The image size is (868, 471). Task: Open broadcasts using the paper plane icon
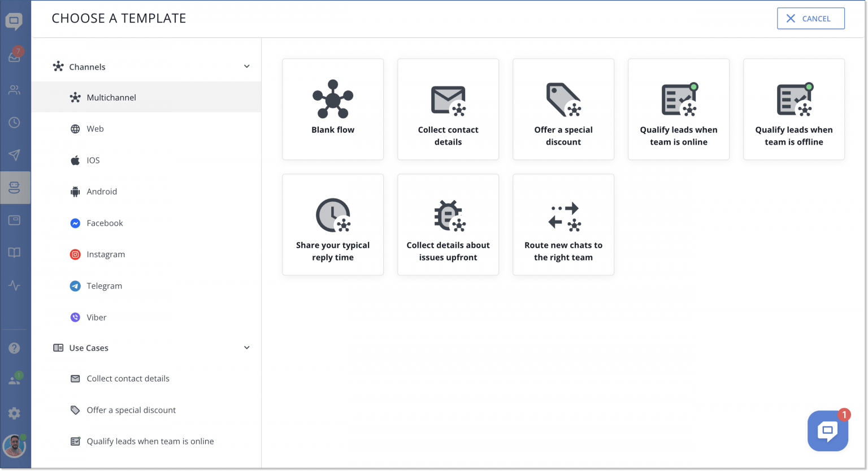[14, 155]
